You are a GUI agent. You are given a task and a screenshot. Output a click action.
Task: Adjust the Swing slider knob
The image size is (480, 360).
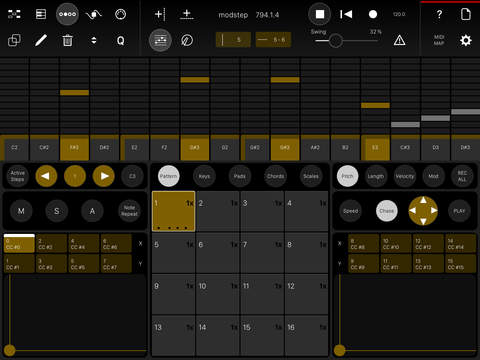coord(335,41)
